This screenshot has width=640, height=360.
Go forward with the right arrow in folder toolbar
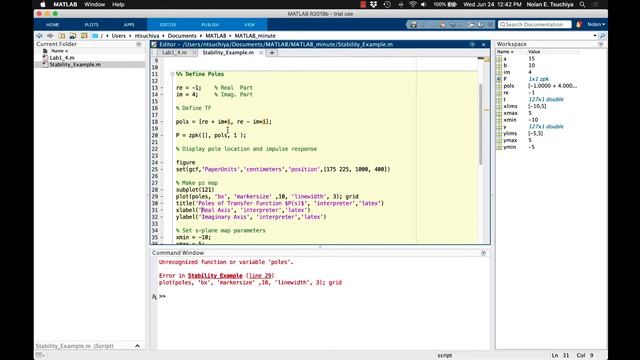tap(50, 36)
